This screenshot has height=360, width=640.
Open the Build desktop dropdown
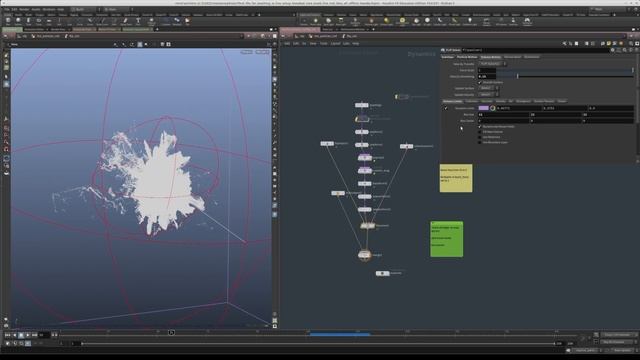tap(84, 9)
